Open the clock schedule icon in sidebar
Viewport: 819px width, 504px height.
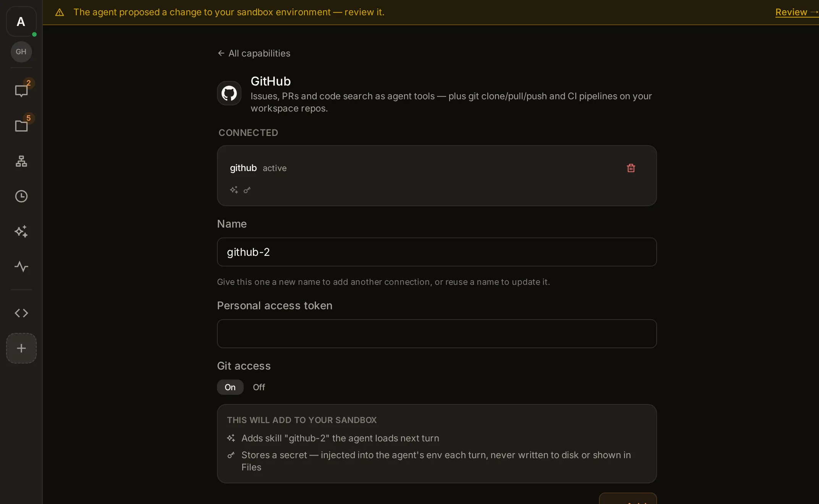pyautogui.click(x=21, y=196)
